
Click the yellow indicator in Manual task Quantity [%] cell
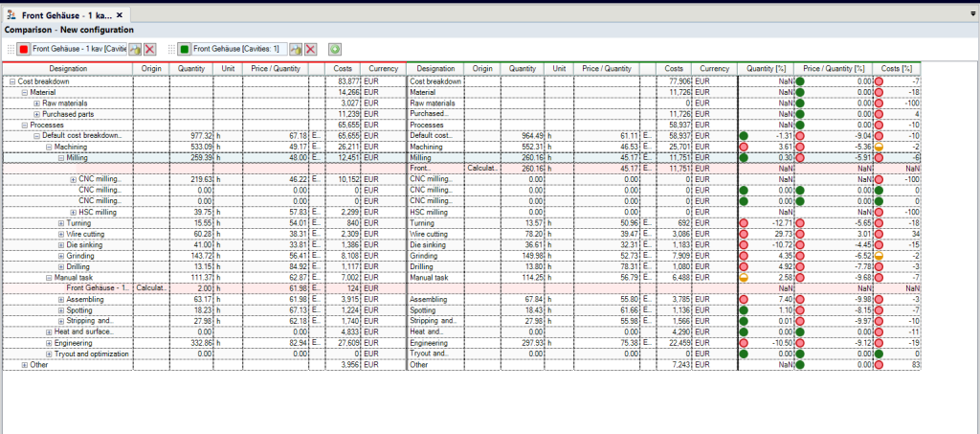coord(745,278)
